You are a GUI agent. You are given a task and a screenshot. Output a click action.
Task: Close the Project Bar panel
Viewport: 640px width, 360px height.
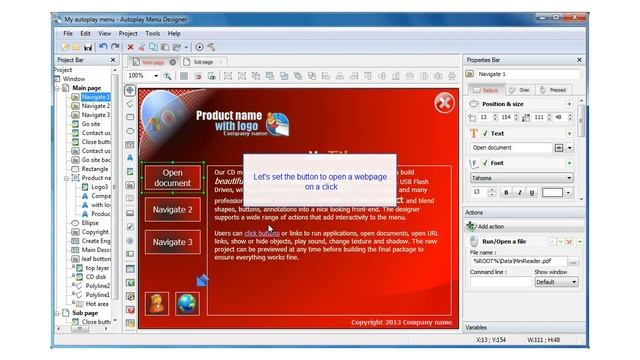coord(113,60)
